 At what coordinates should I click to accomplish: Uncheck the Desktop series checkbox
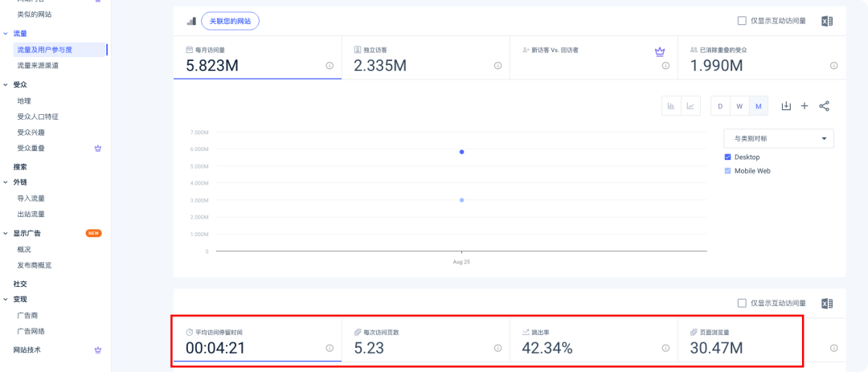click(x=728, y=157)
